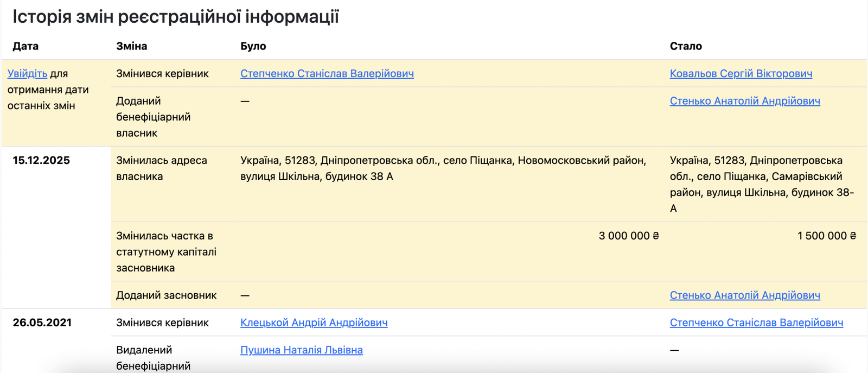
Task: Open Пушина Наталія Львівна link
Action: (301, 350)
